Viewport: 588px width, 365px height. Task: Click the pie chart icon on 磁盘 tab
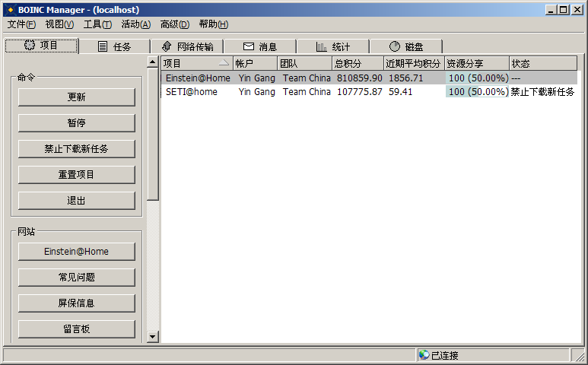(395, 46)
